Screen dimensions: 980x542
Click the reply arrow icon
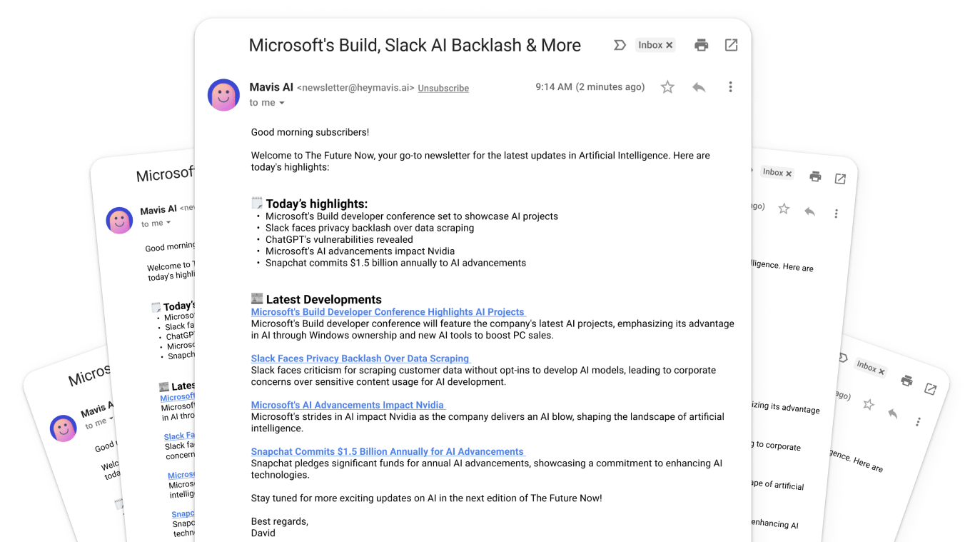(699, 87)
